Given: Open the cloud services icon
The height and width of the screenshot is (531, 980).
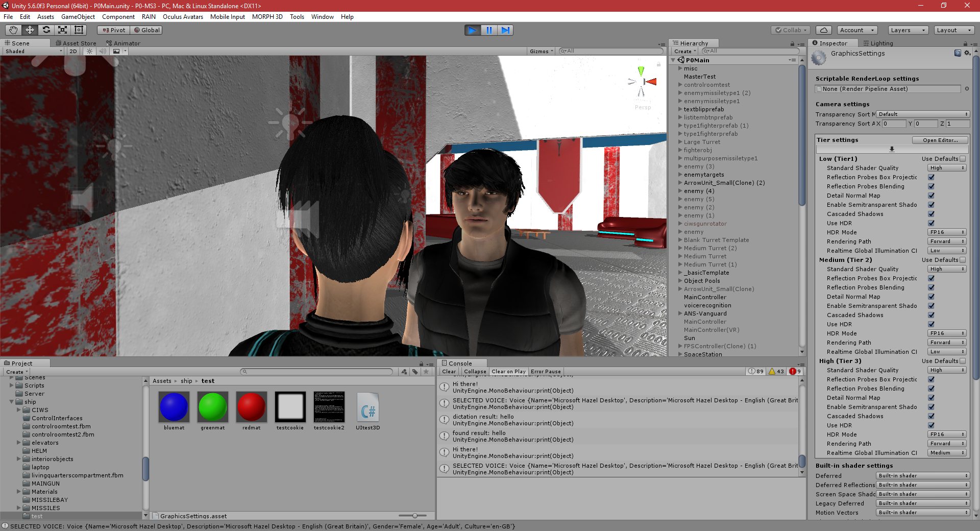Looking at the screenshot, I should 824,30.
